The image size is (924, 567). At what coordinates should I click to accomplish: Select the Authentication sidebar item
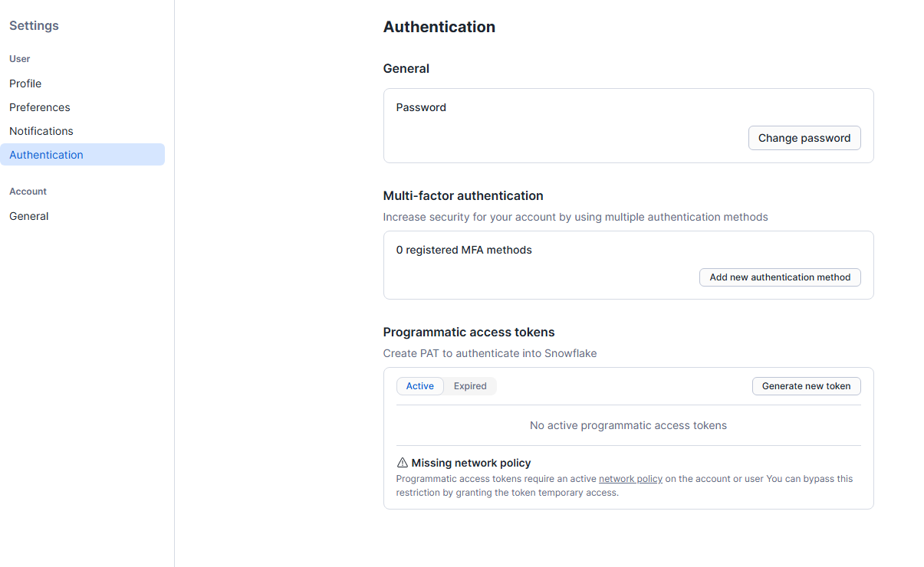(x=46, y=154)
